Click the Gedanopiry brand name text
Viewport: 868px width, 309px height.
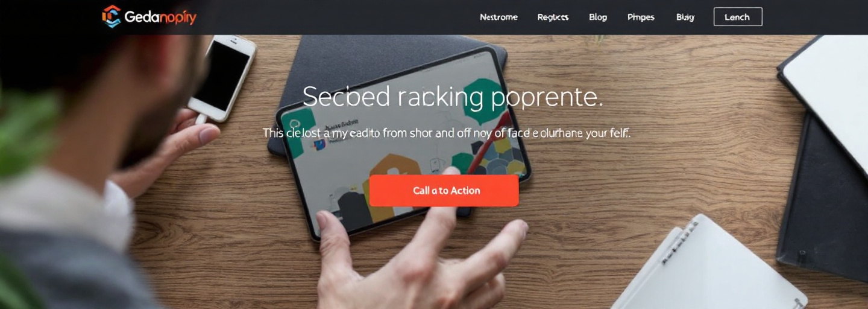coord(160,18)
